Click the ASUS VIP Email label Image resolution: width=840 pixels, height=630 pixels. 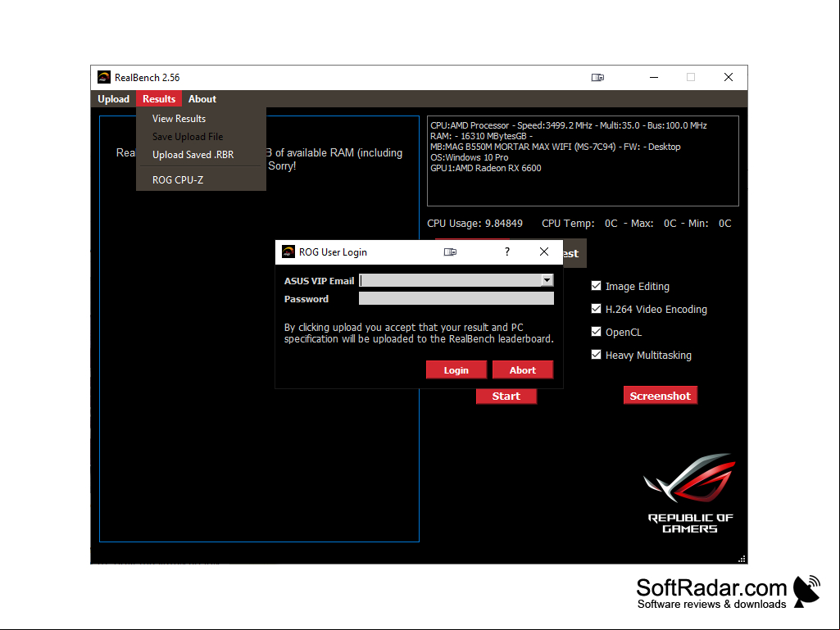[x=320, y=281]
